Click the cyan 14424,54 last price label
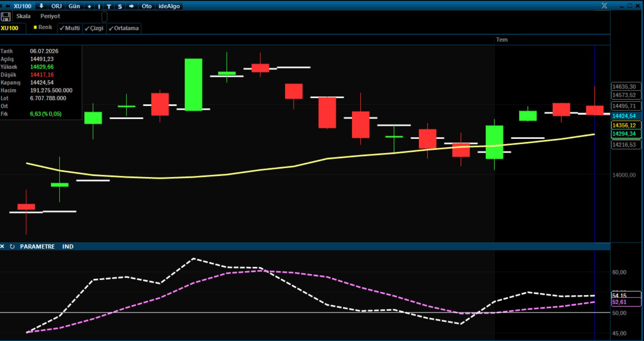 pyautogui.click(x=626, y=116)
